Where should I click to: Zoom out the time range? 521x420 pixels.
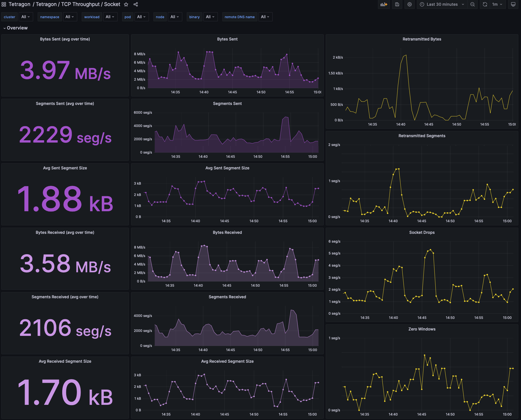click(x=472, y=4)
